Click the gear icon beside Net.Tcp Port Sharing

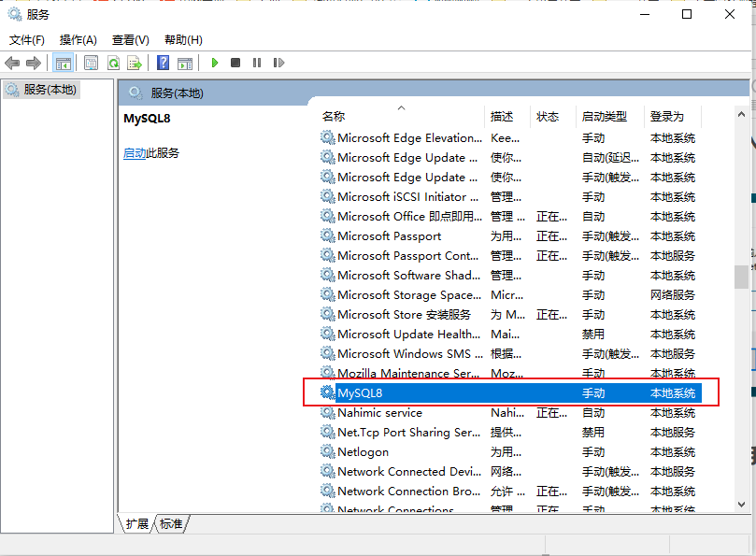(328, 432)
